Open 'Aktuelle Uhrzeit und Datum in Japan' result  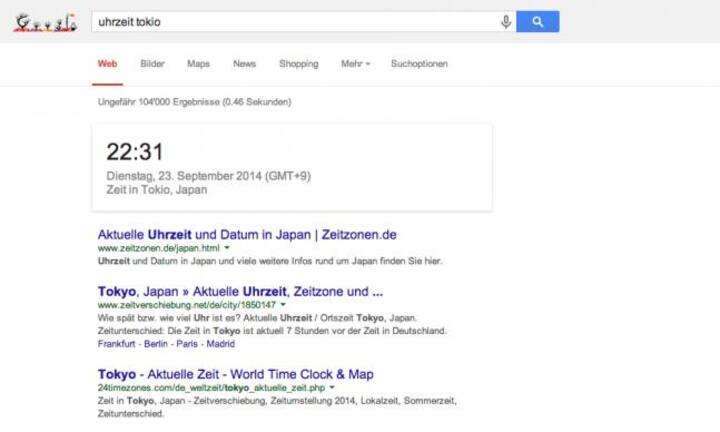pos(247,234)
